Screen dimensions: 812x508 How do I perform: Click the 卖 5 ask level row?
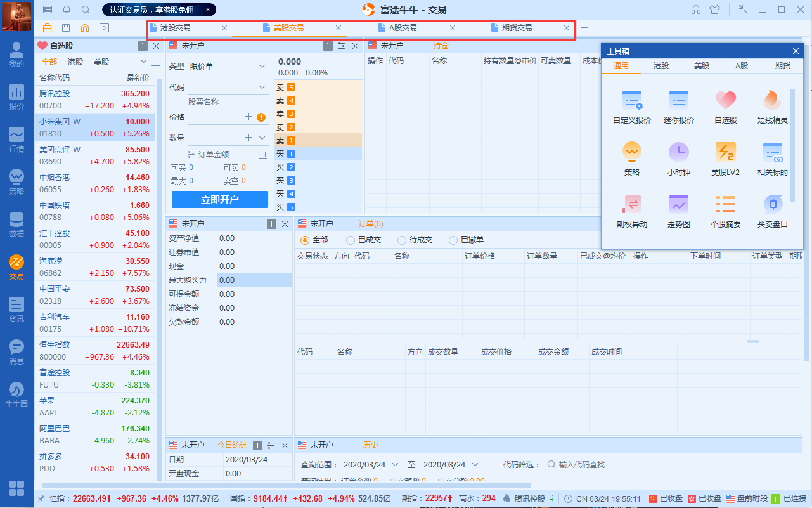318,87
